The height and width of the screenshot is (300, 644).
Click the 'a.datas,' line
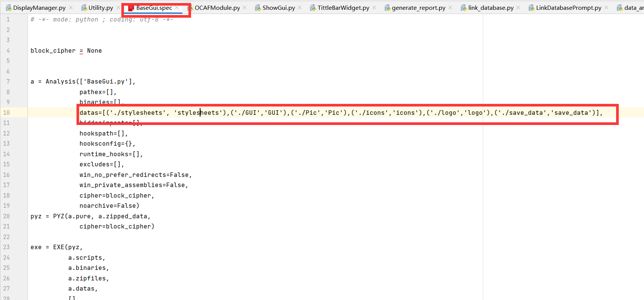point(83,289)
